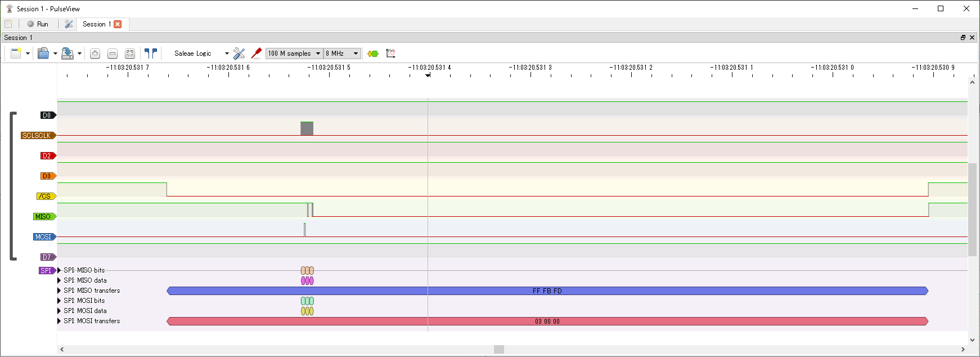Click the zoom-to-fit icon
980x357 pixels.
click(130, 53)
